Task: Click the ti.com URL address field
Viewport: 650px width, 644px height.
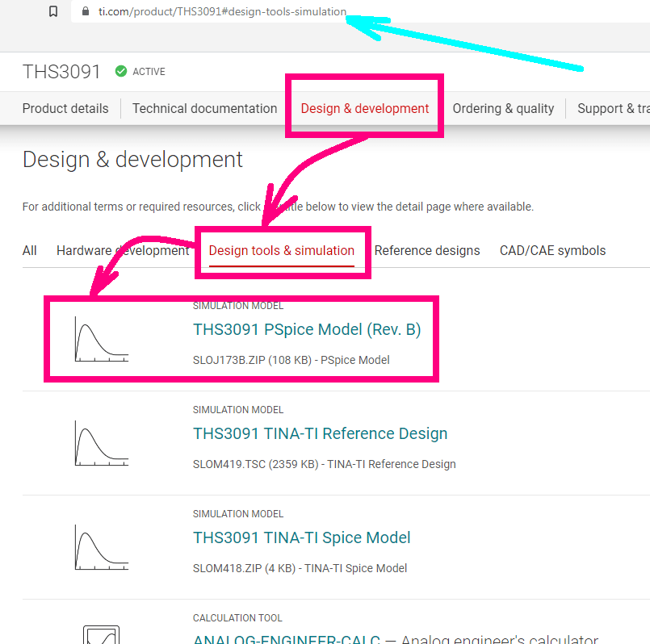Action: [360, 11]
